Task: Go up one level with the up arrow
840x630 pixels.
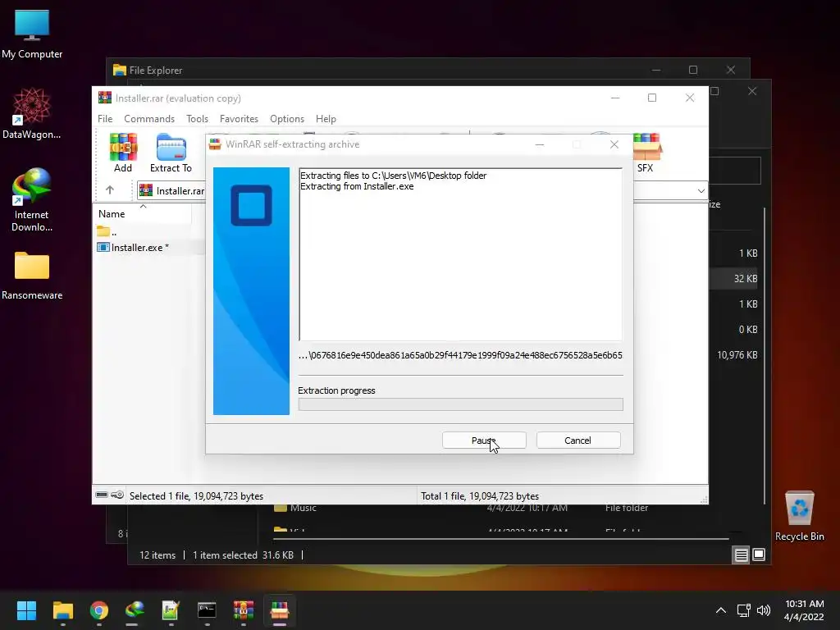Action: pos(110,190)
